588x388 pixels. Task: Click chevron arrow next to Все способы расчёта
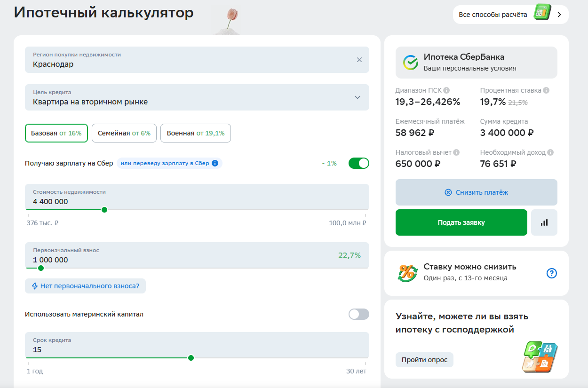tap(559, 15)
